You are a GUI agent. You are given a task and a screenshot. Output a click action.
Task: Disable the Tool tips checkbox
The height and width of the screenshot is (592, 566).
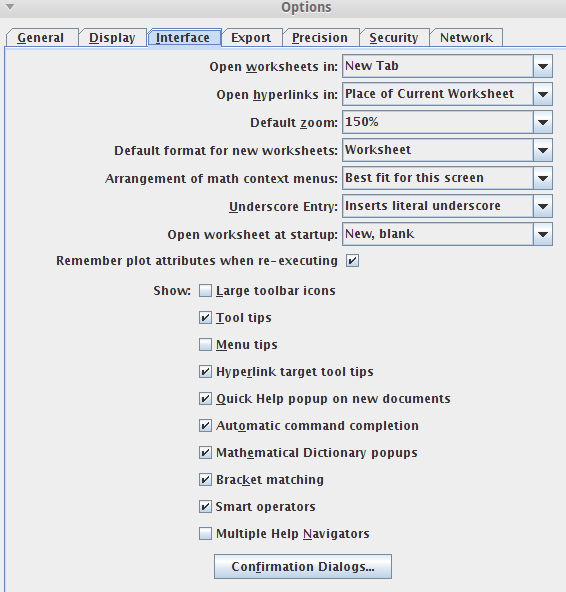[x=205, y=318]
